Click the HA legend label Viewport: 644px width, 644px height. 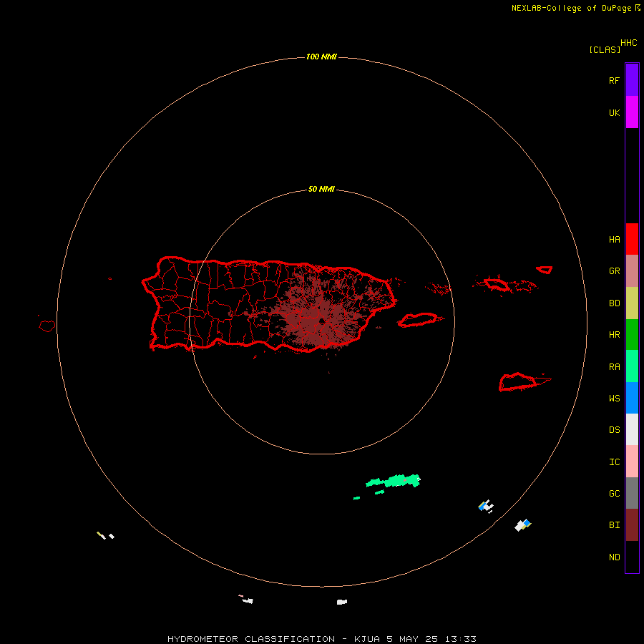[x=614, y=240]
